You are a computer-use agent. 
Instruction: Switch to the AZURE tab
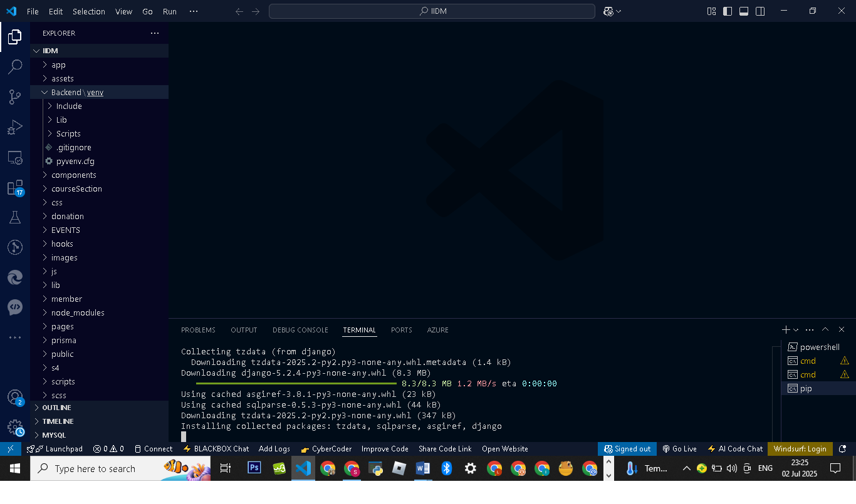438,330
